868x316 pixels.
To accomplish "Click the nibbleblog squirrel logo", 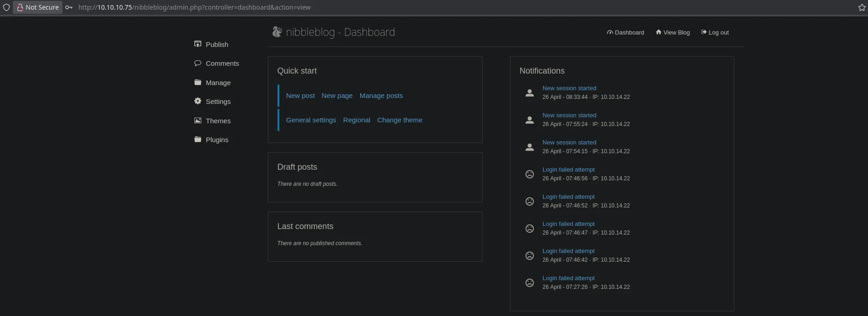I will [277, 32].
